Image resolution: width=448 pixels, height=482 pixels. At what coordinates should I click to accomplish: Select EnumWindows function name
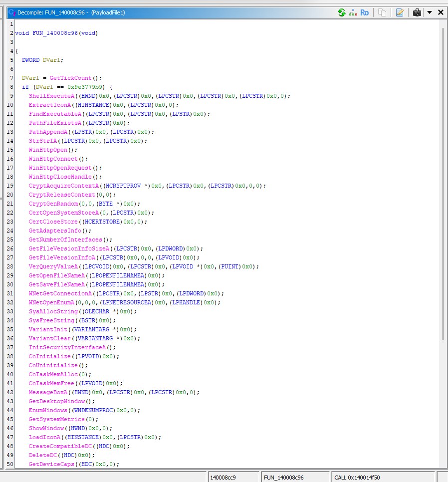(48, 410)
